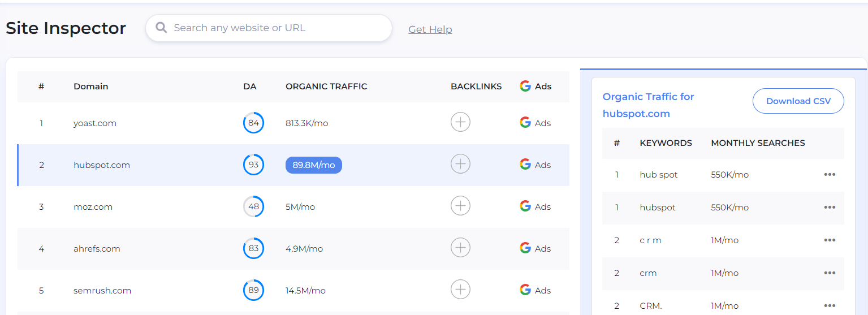The image size is (868, 315).
Task: Open three-dot menu for 'crm' keyword
Action: [830, 273]
